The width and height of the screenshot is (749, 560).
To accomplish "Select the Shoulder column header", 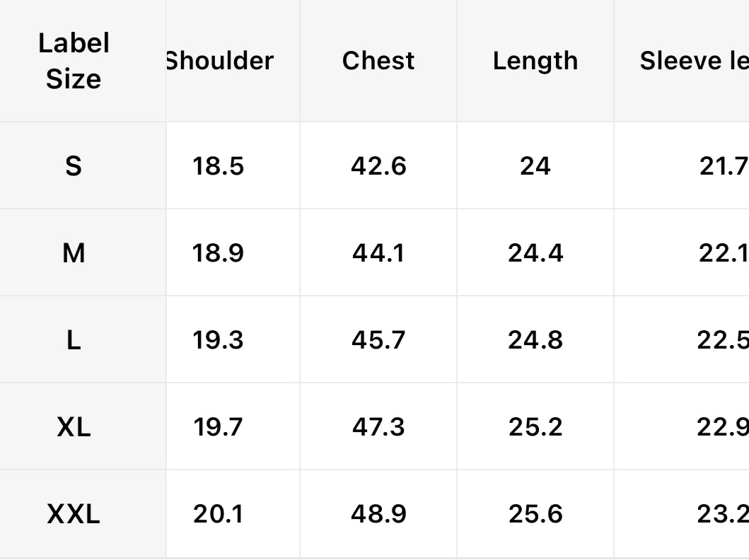I will [x=219, y=61].
